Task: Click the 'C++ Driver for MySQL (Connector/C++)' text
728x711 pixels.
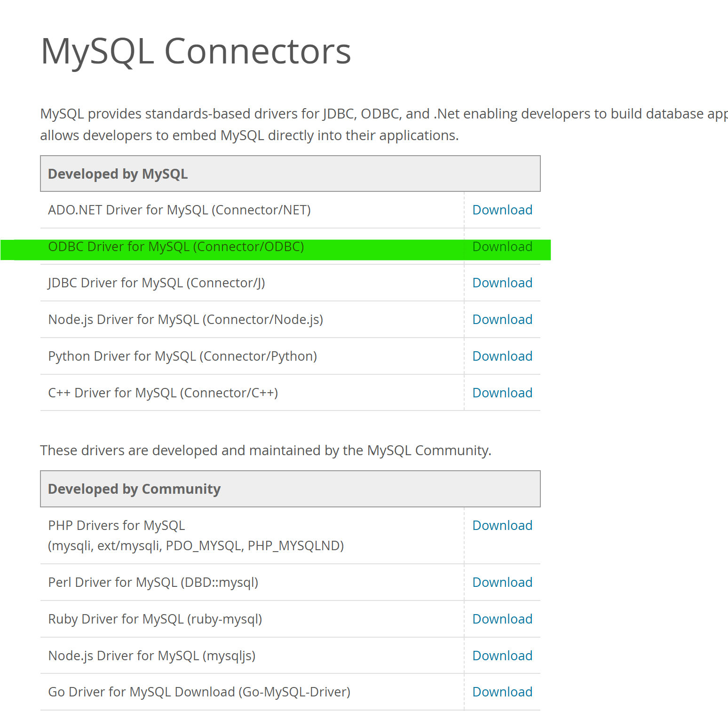Action: tap(163, 393)
